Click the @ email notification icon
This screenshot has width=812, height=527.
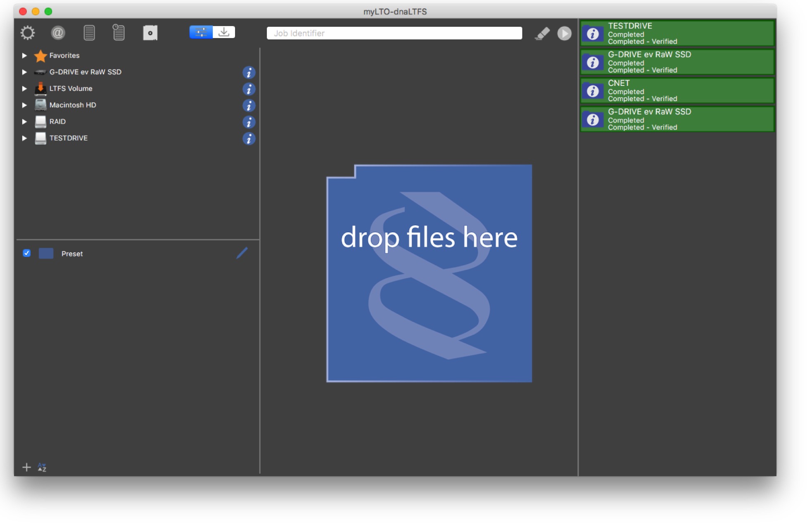click(58, 33)
